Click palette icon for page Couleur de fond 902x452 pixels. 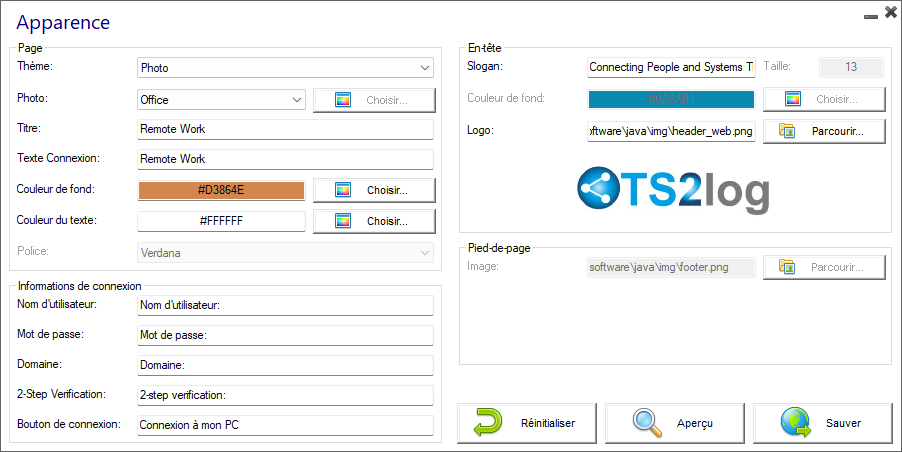[x=343, y=190]
